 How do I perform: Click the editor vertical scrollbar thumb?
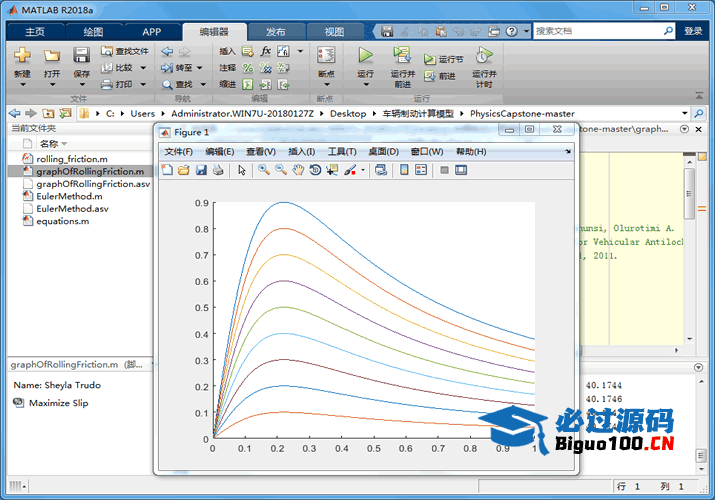pyautogui.click(x=689, y=193)
